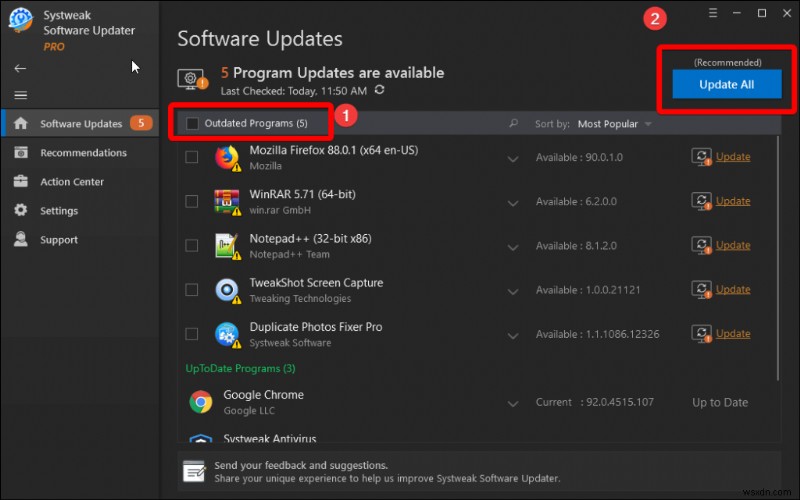Image resolution: width=800 pixels, height=500 pixels.
Task: Click Available : 1.1.1086.12326 version text
Action: coord(597,334)
